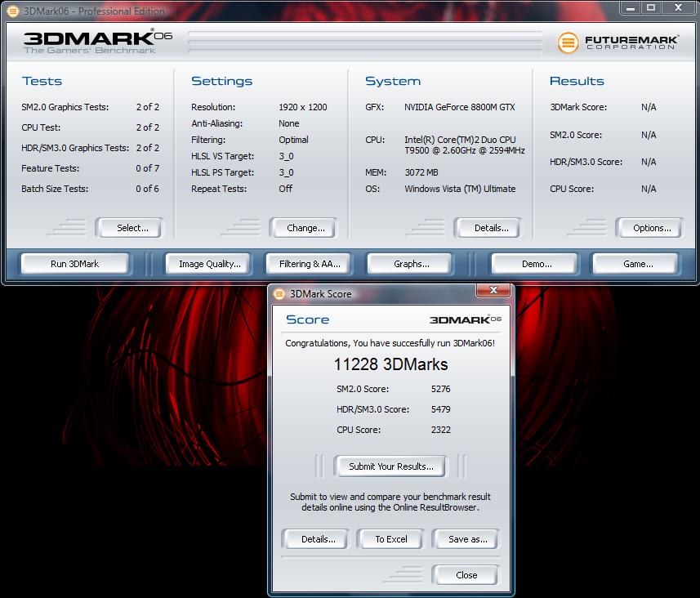Click the 'Score' heading in the dialog
700x598 pixels.
(x=308, y=319)
